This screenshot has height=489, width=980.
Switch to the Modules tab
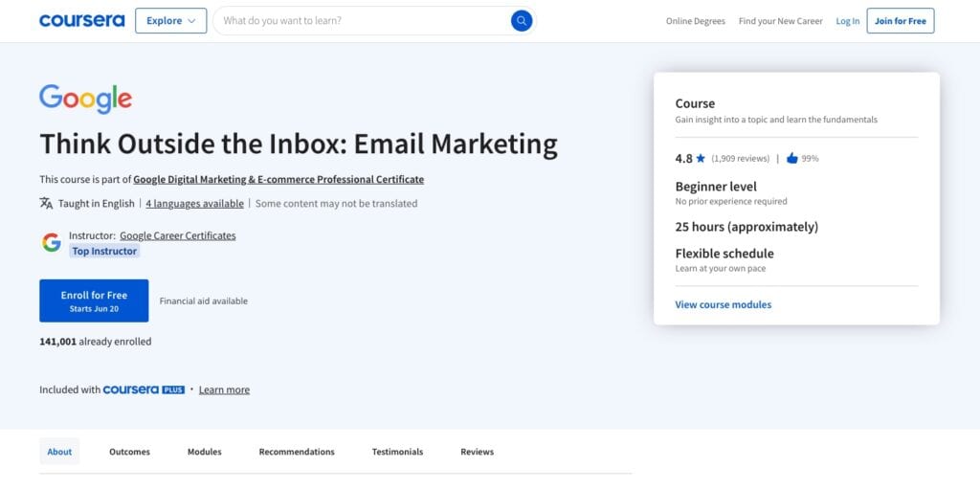click(205, 452)
